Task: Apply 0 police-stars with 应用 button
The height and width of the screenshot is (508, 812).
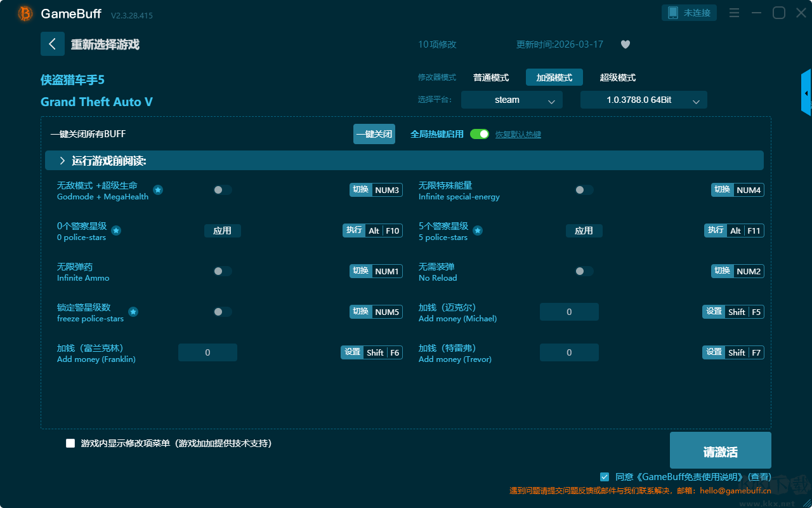Action: point(223,231)
